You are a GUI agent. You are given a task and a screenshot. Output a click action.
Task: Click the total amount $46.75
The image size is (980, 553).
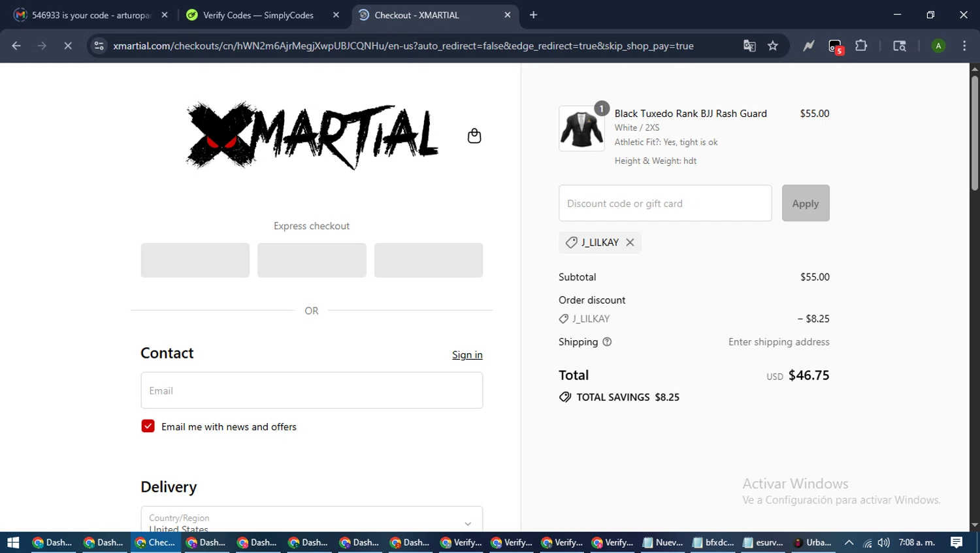pyautogui.click(x=809, y=375)
